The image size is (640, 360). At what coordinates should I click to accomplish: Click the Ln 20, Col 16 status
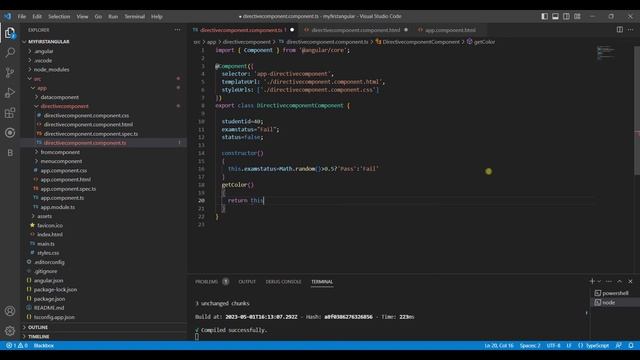click(499, 345)
